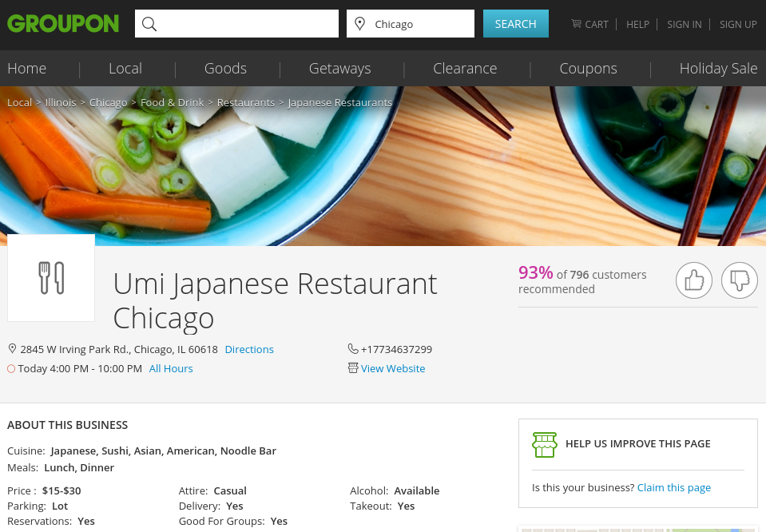766x532 pixels.
Task: Click the Today 4:00 PM - 10:00 PM hours
Action: tap(80, 368)
